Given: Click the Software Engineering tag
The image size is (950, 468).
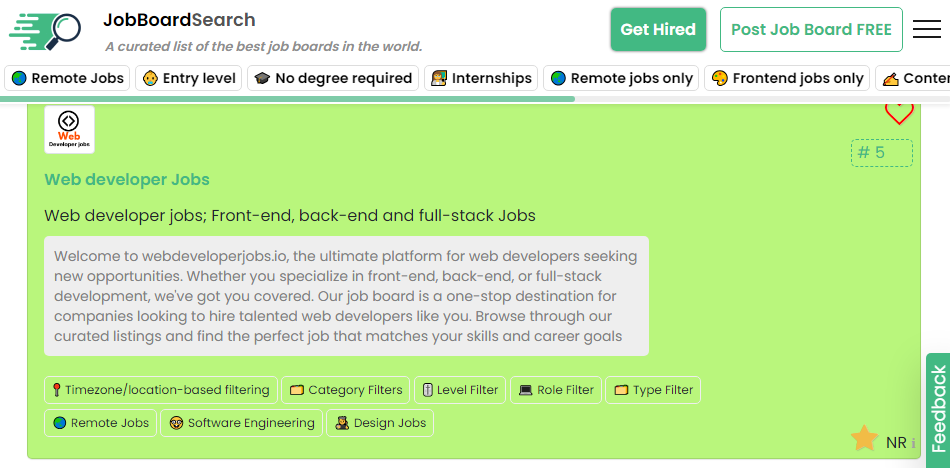Looking at the screenshot, I should 242,423.
